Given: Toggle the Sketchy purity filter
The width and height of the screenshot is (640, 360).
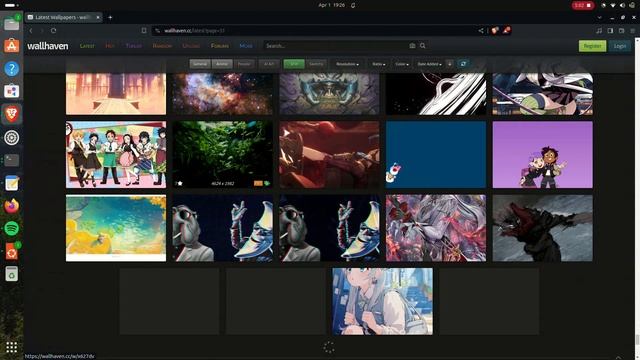Looking at the screenshot, I should click(316, 64).
